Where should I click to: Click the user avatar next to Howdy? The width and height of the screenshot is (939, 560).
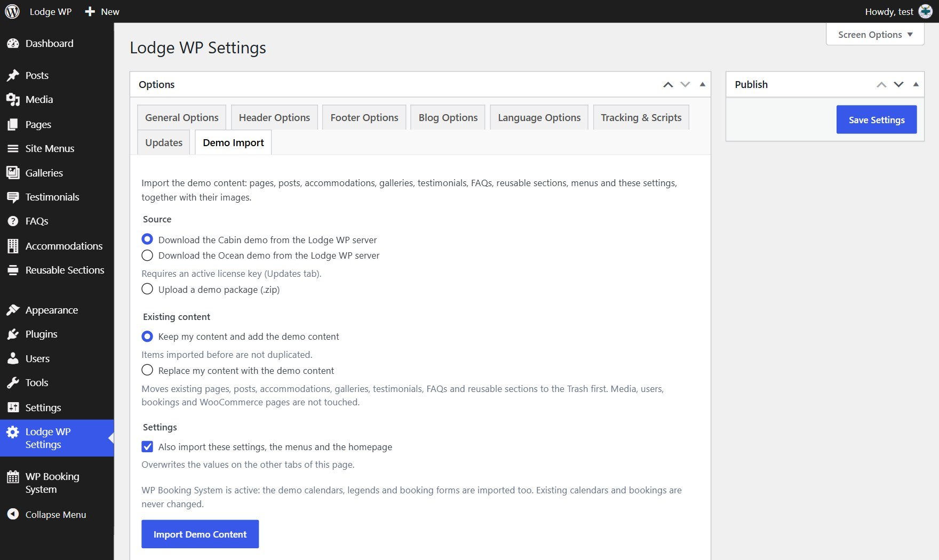point(925,12)
